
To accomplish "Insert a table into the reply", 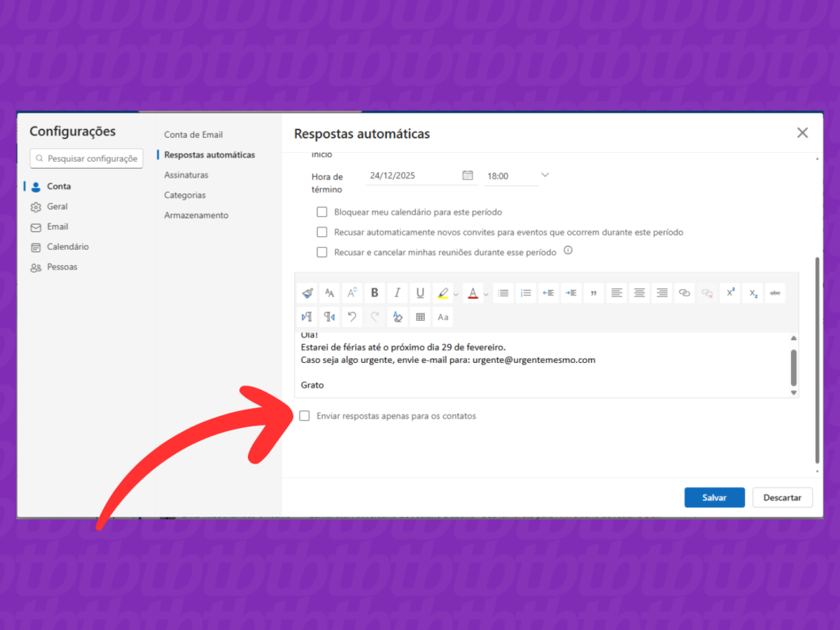I will (x=420, y=317).
